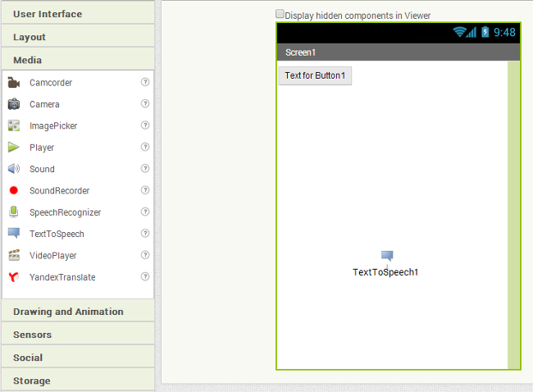Click the green scrollbar strip in the viewer
The width and height of the screenshot is (533, 392).
click(x=513, y=213)
